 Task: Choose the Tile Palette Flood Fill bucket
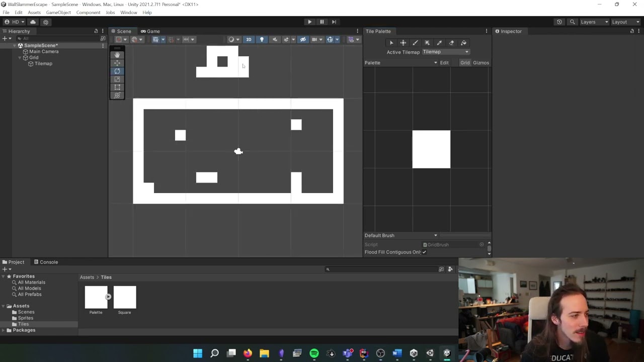[463, 43]
